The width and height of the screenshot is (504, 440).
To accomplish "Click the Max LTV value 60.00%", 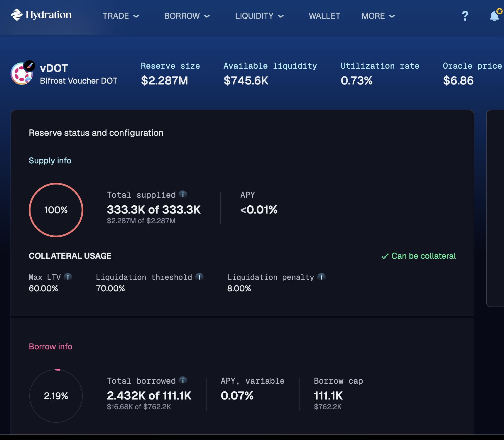I will point(43,288).
